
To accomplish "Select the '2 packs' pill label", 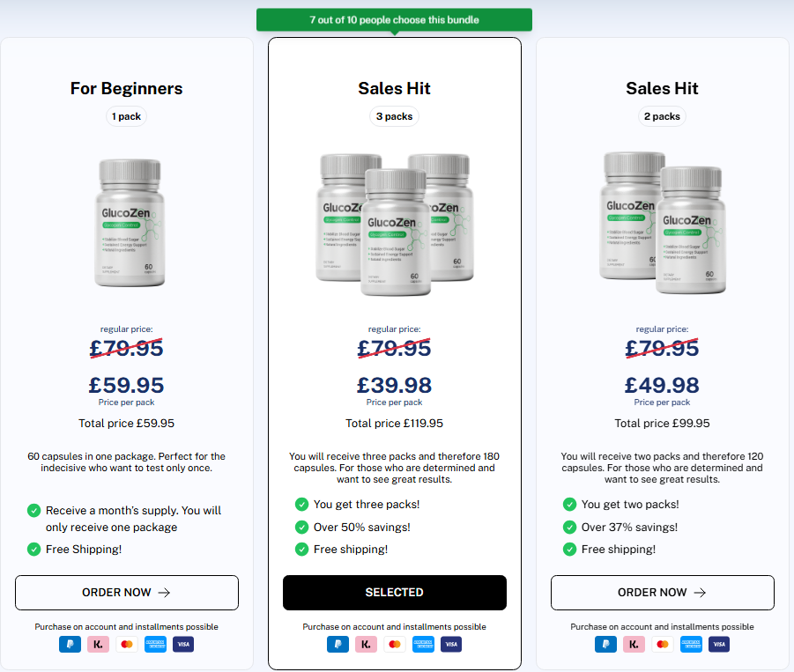I will click(x=663, y=116).
